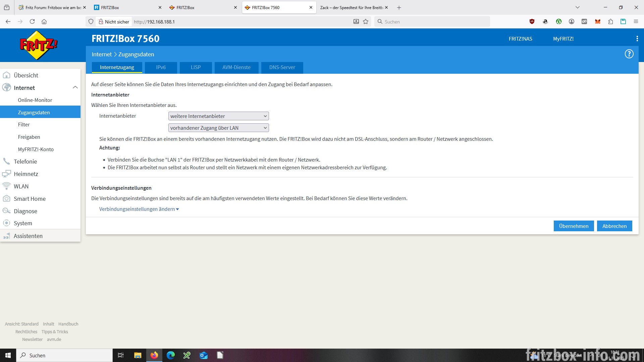The width and height of the screenshot is (644, 362).
Task: Open Outlook from the taskbar
Action: click(204, 355)
